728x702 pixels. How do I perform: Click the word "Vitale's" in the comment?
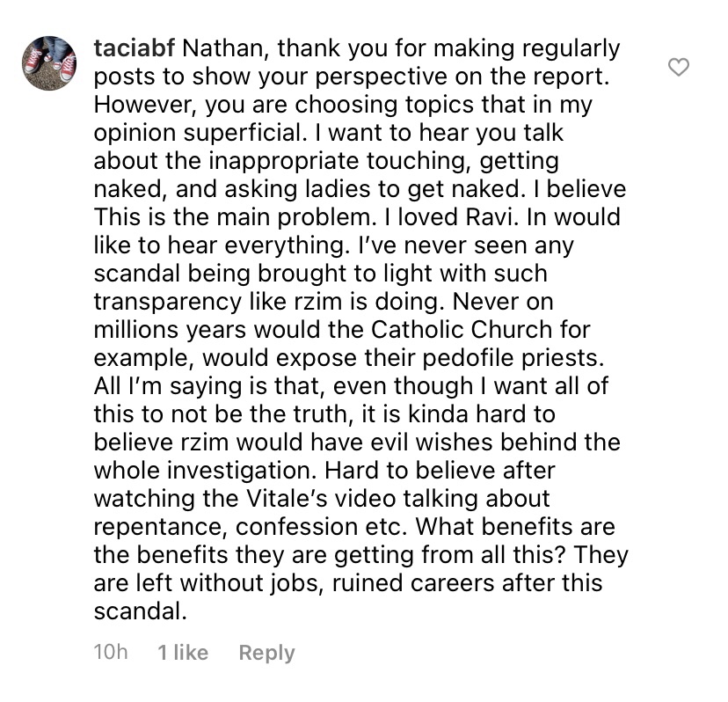click(286, 498)
